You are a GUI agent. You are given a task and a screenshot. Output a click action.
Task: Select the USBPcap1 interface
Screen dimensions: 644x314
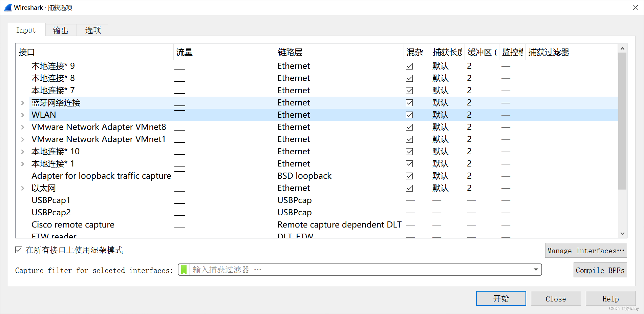pyautogui.click(x=51, y=200)
